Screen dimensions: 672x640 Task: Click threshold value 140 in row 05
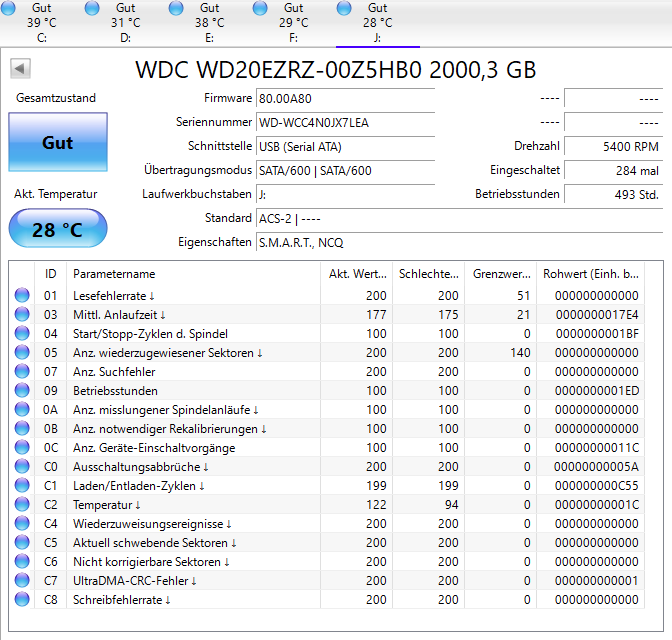(520, 353)
